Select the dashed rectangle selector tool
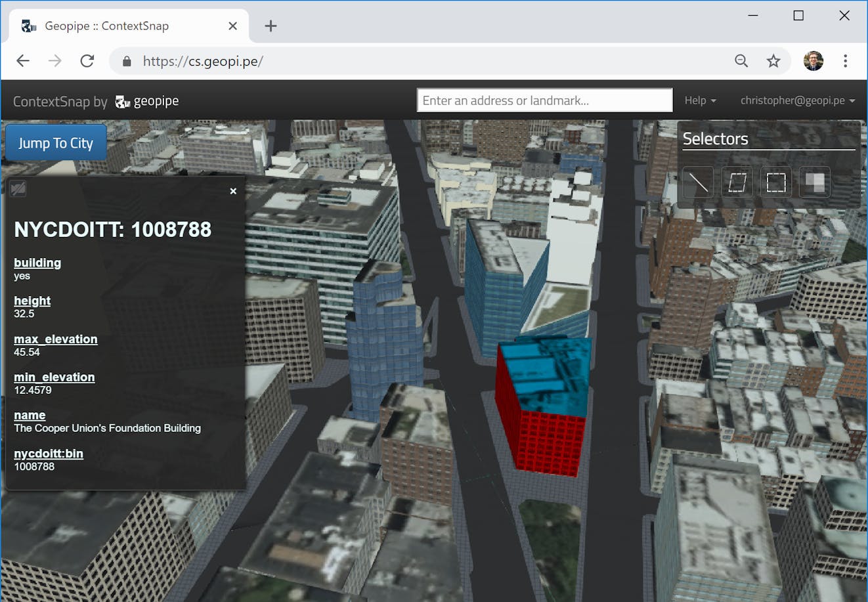 [775, 183]
